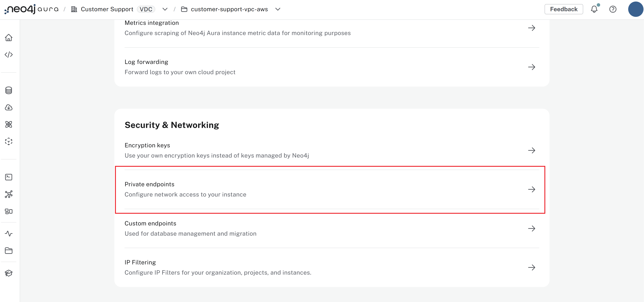644x302 pixels.
Task: View database instances in the sidebar
Action: pos(9,90)
